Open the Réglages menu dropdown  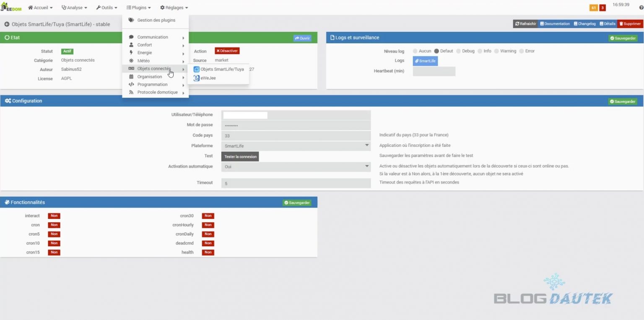pyautogui.click(x=174, y=8)
